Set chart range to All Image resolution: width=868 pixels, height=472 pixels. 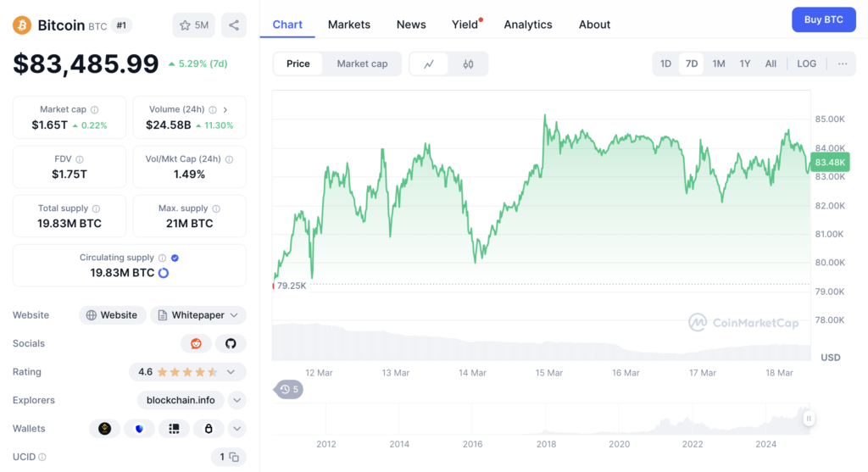coord(771,64)
